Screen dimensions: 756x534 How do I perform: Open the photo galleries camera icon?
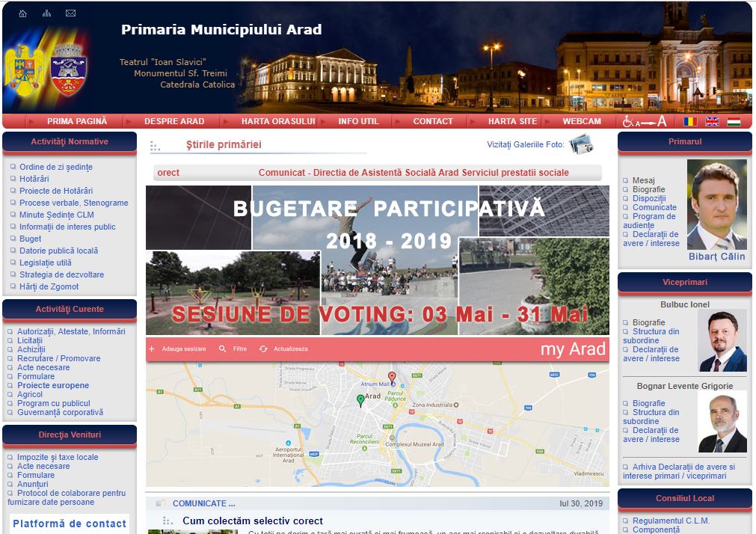point(581,144)
